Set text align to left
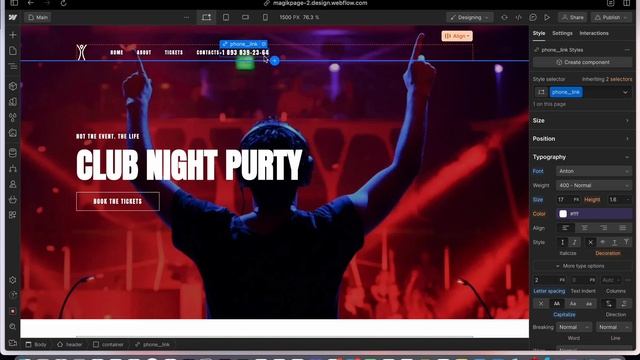 click(x=565, y=228)
